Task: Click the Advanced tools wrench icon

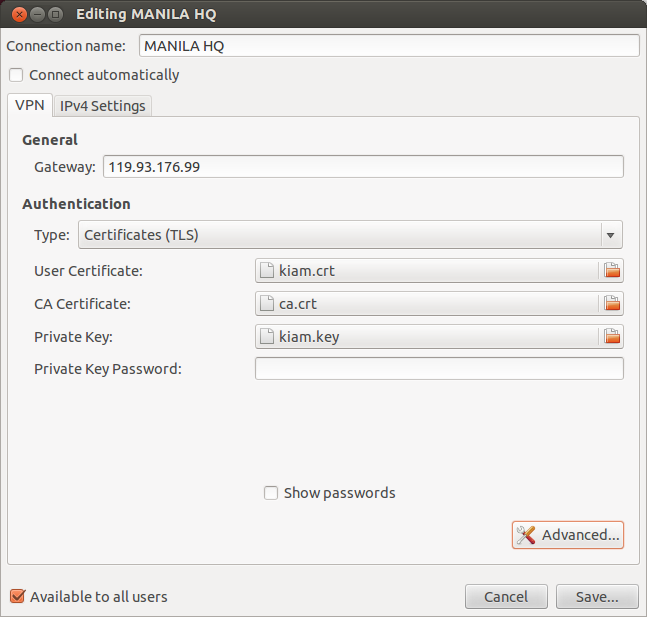Action: point(526,535)
